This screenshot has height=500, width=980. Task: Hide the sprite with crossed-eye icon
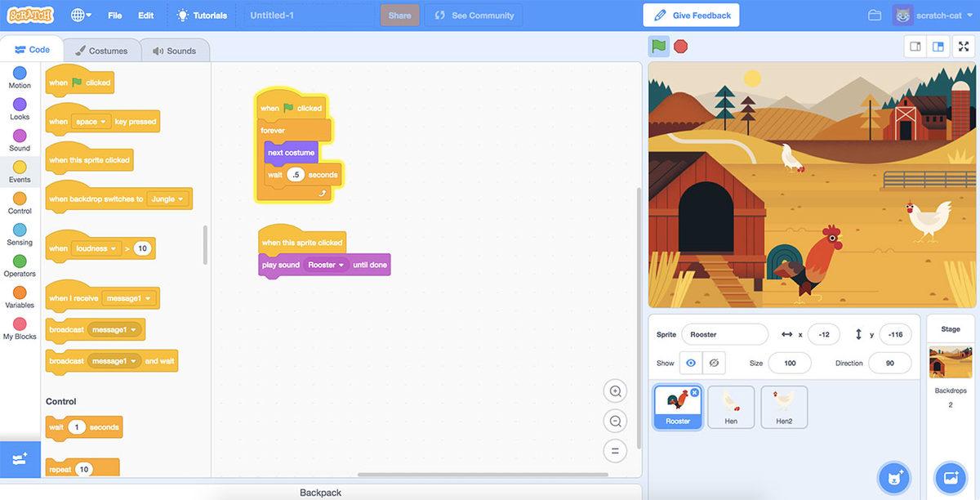[x=714, y=363]
